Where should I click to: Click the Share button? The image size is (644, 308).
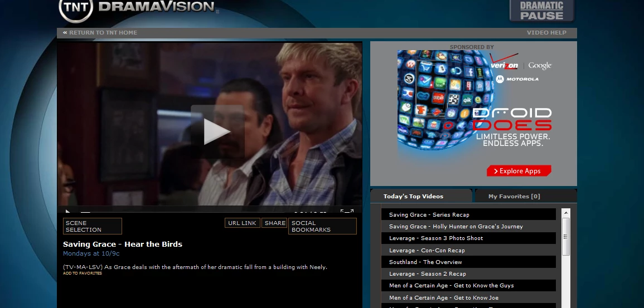274,223
